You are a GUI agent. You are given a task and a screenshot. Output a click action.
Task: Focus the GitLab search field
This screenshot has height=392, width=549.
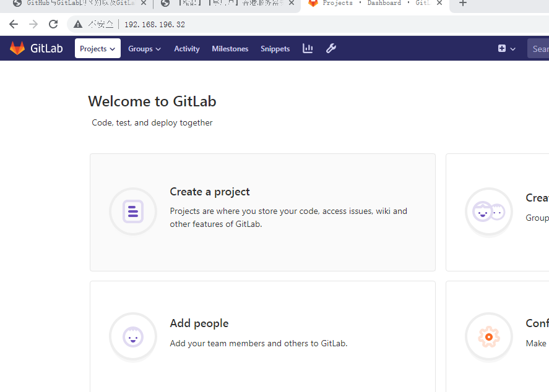[x=538, y=49]
